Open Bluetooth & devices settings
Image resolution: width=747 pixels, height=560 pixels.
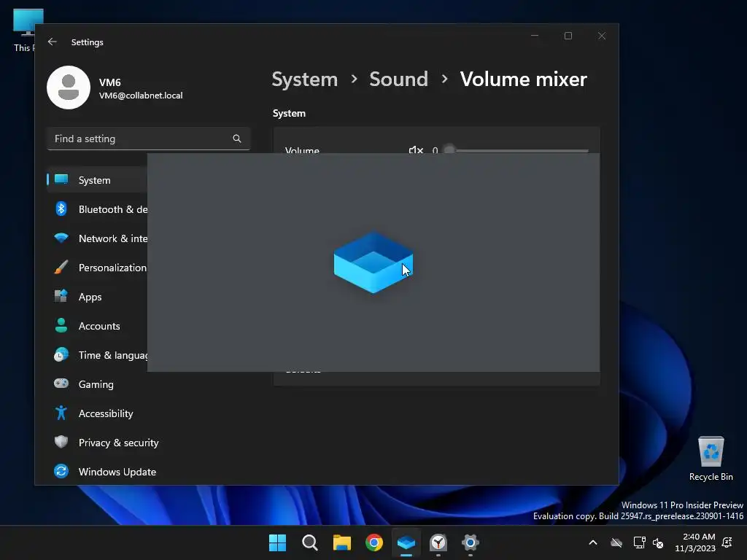coord(97,209)
